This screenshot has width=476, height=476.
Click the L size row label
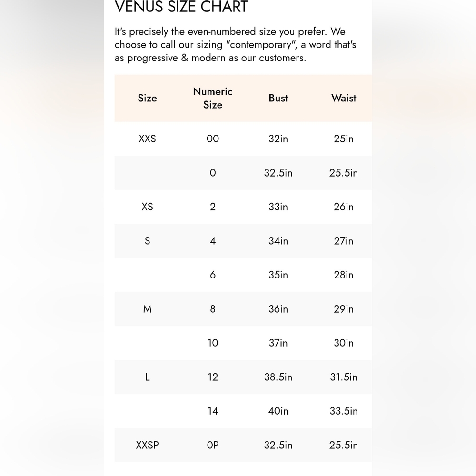(147, 377)
